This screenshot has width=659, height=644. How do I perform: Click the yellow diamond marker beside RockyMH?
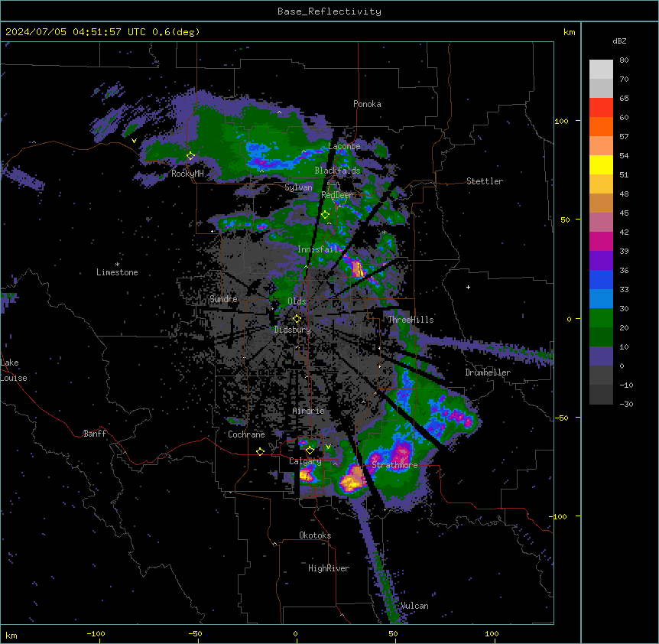pyautogui.click(x=190, y=155)
